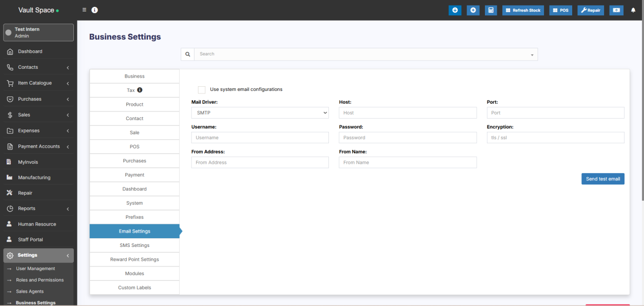The width and height of the screenshot is (644, 306).
Task: Open the settings search dropdown arrow
Action: click(532, 54)
